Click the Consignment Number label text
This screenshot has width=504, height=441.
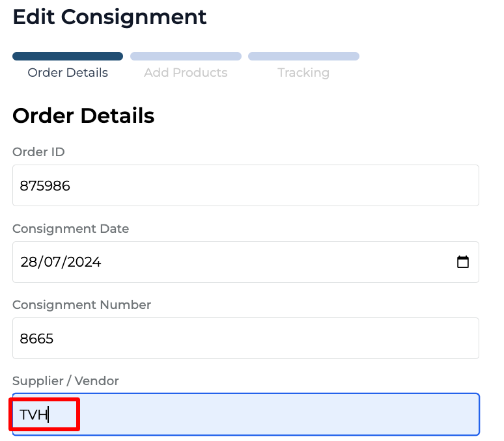click(x=81, y=305)
